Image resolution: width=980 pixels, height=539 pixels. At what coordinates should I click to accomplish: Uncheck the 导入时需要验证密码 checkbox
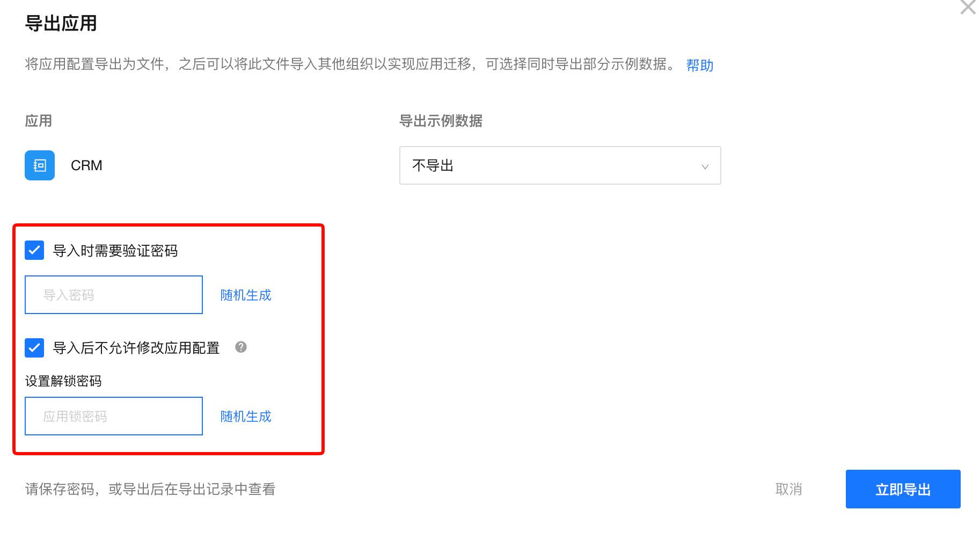pos(34,250)
